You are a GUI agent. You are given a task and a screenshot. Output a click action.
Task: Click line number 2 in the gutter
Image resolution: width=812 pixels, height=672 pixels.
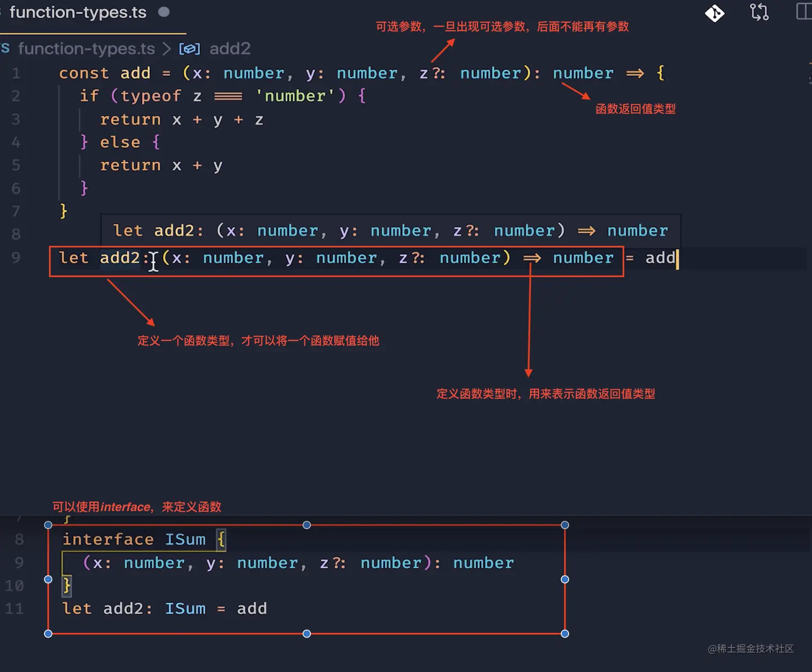pos(16,96)
